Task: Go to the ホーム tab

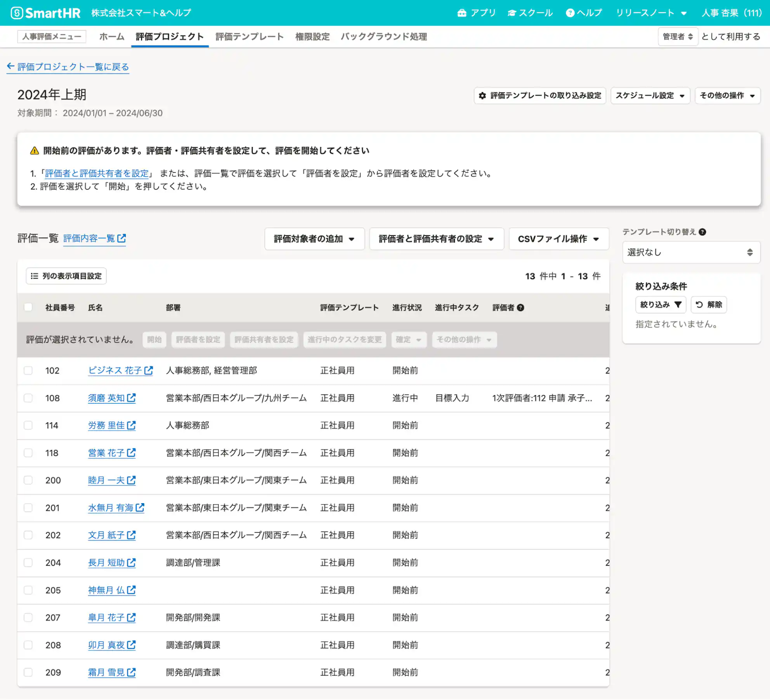Action: coord(112,36)
